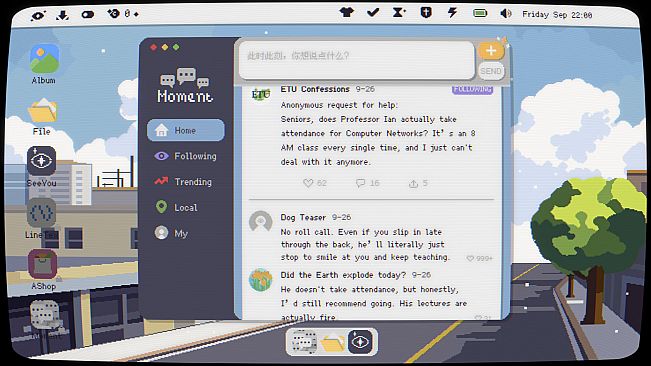Click the eye icon in top bar

38,16
